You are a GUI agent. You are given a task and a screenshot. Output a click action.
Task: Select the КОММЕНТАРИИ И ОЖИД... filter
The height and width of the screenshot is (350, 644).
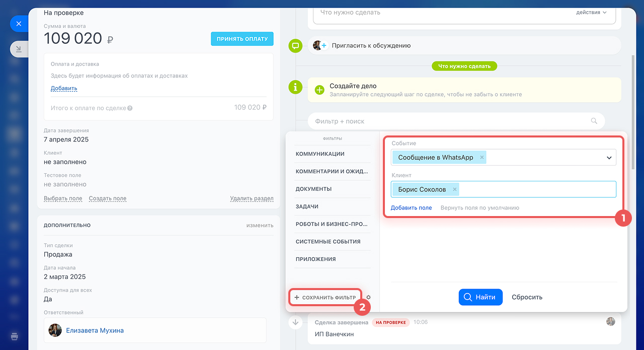click(333, 172)
